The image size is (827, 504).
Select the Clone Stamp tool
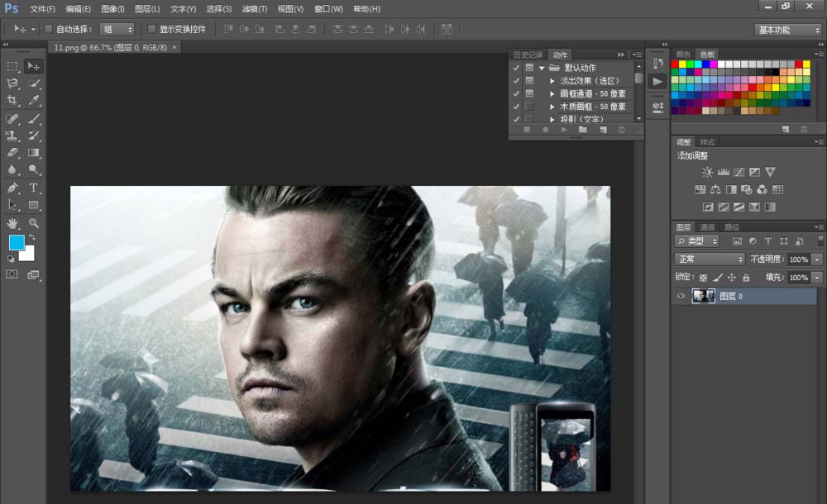point(12,135)
